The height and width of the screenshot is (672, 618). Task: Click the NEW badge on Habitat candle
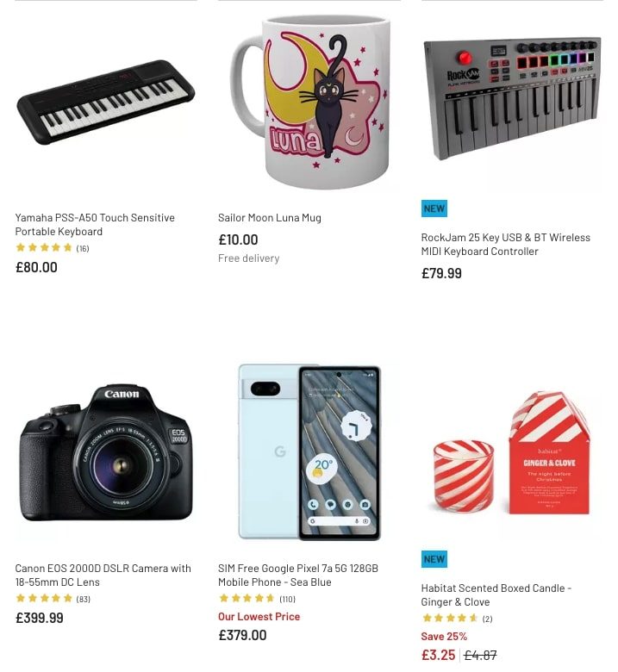coord(434,559)
